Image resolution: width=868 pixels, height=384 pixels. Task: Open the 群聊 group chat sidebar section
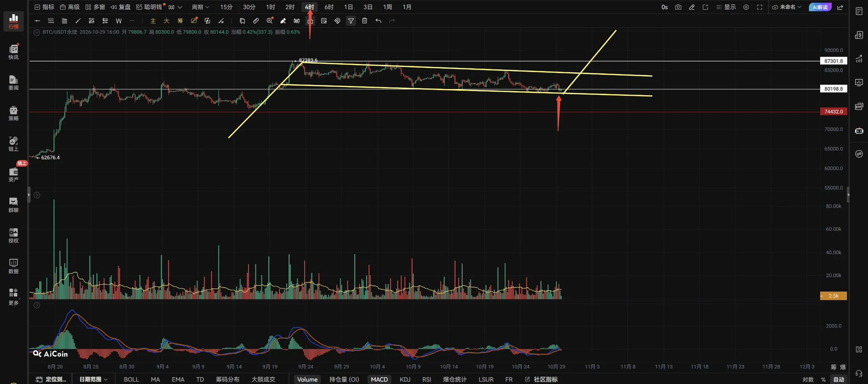(13, 205)
